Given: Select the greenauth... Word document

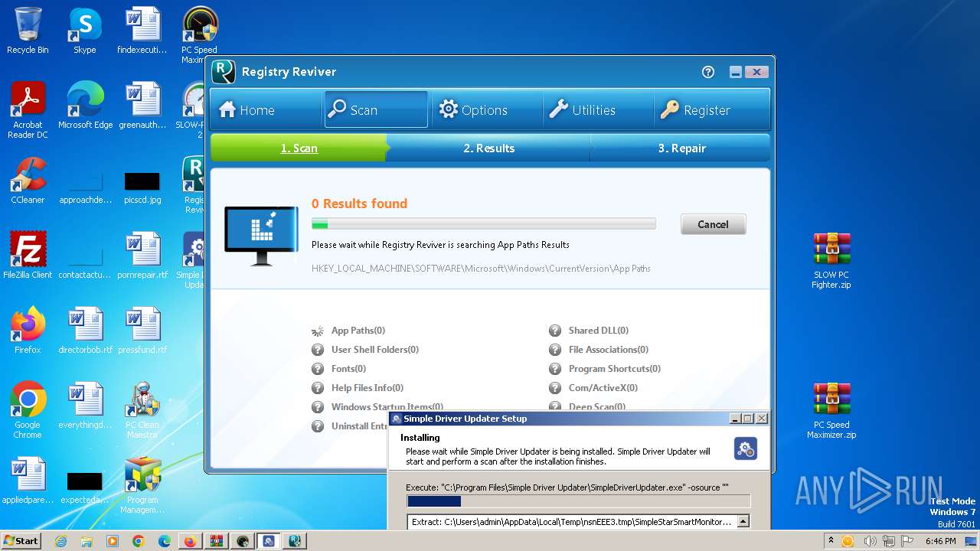Looking at the screenshot, I should point(142,106).
